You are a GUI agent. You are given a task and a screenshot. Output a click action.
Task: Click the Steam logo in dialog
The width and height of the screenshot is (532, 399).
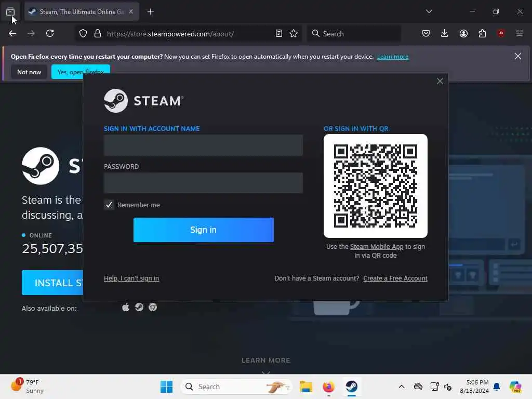point(144,101)
